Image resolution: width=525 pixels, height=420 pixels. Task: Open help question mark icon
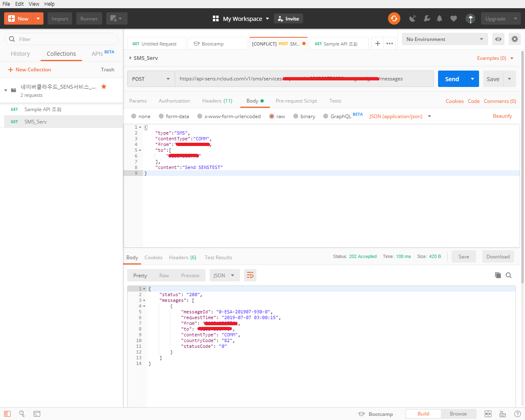coord(517,414)
